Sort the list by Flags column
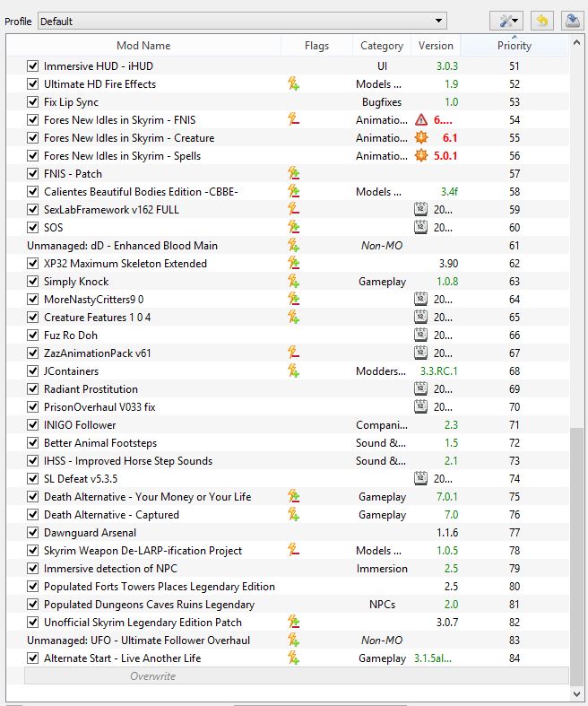This screenshot has width=588, height=706. pyautogui.click(x=316, y=46)
